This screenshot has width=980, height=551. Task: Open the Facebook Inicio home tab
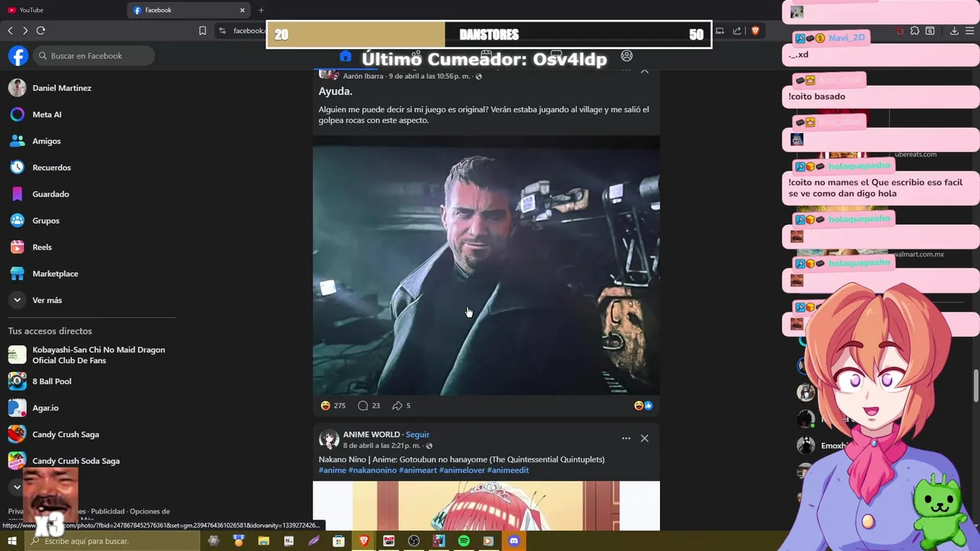coord(345,56)
